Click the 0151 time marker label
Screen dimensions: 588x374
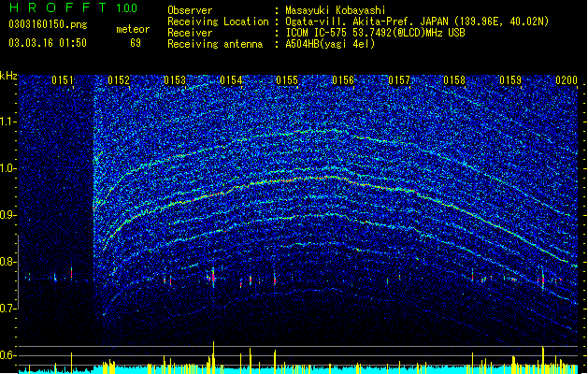click(x=63, y=80)
